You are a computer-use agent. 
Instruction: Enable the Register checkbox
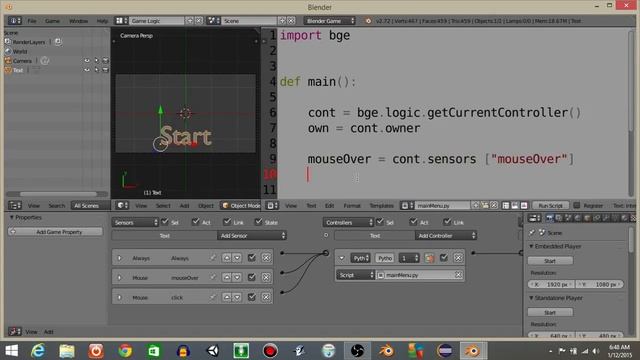tap(577, 205)
